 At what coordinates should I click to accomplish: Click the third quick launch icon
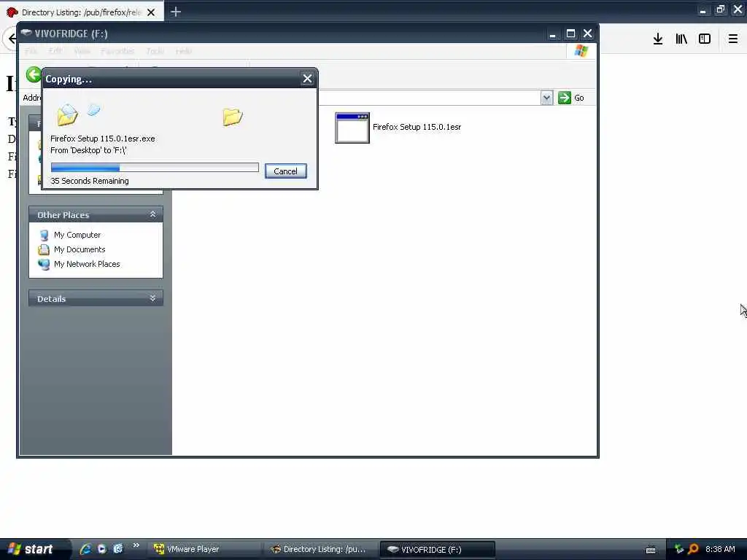coord(117,549)
